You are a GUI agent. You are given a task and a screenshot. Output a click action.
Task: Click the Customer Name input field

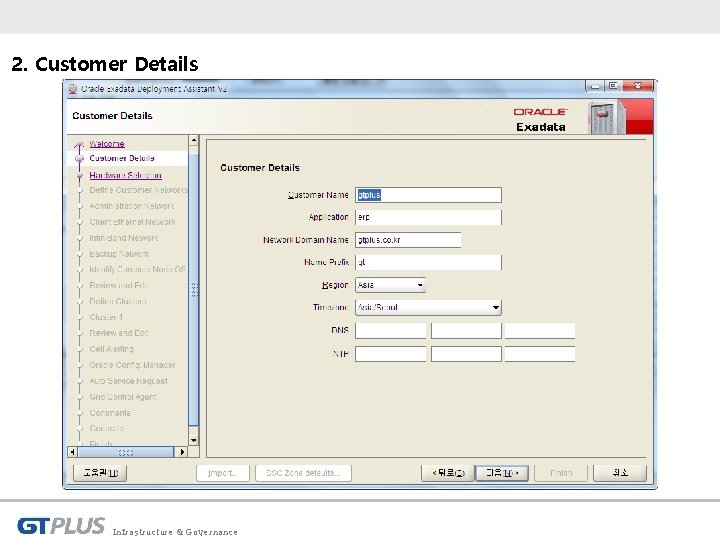click(428, 195)
